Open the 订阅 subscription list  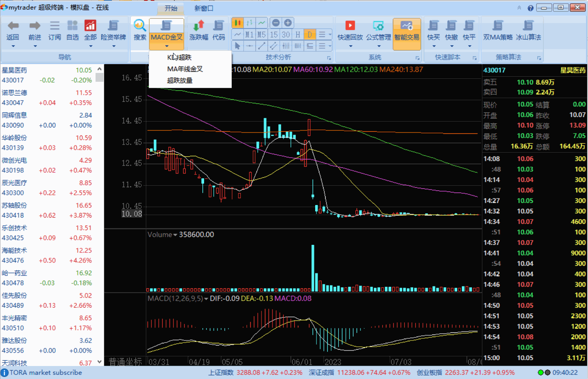54,30
